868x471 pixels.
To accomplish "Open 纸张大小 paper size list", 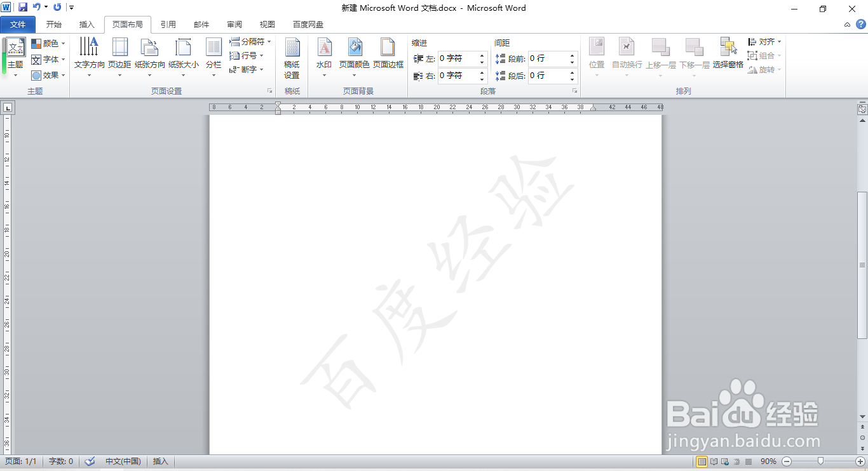I will [184, 58].
